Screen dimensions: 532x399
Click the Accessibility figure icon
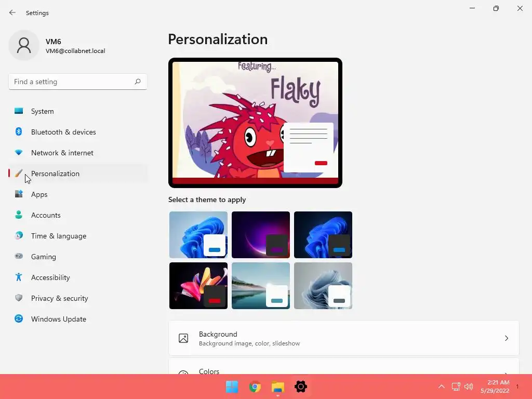[x=19, y=277]
